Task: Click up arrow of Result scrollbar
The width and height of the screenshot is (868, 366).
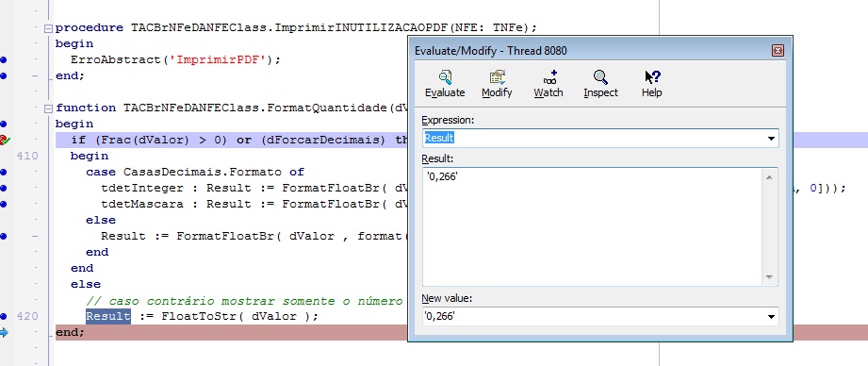Action: pos(769,176)
